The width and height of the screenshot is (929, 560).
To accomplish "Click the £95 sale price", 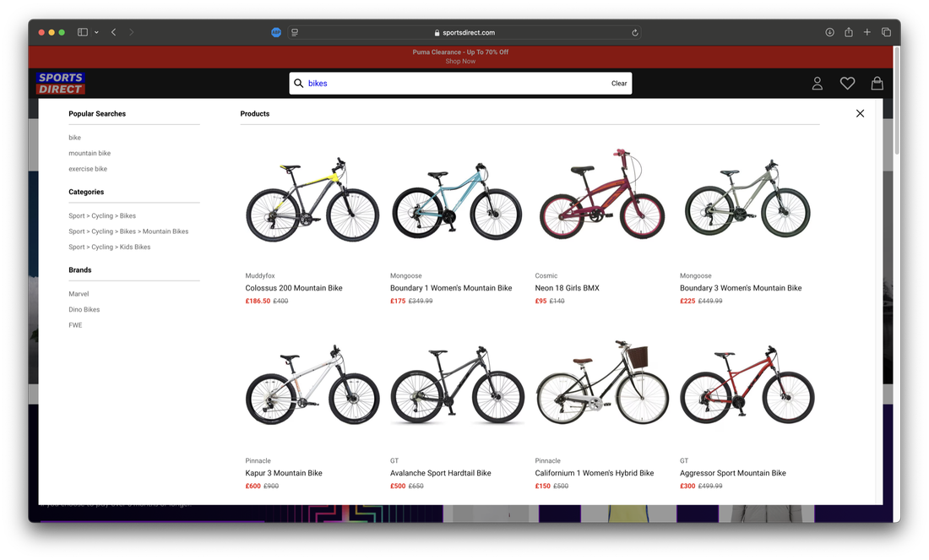I will (541, 301).
